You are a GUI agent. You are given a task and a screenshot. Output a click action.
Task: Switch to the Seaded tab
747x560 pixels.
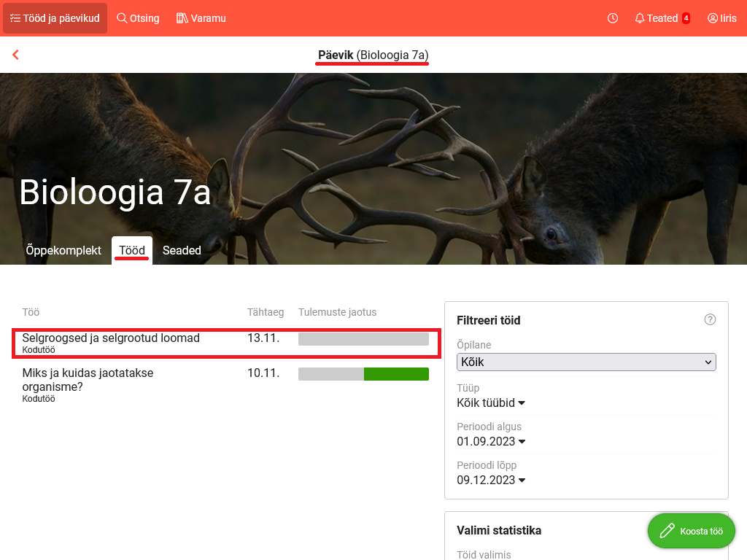182,250
